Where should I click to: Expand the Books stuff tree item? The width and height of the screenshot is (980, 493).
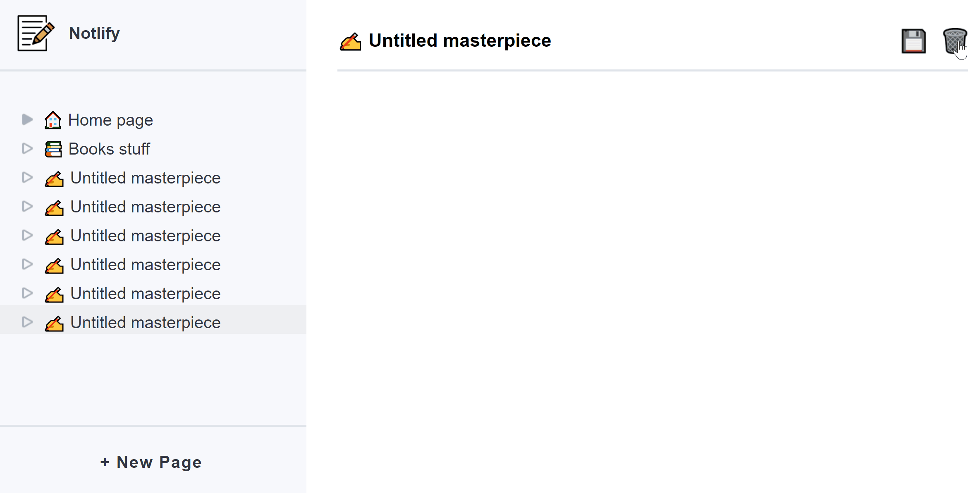(x=28, y=148)
